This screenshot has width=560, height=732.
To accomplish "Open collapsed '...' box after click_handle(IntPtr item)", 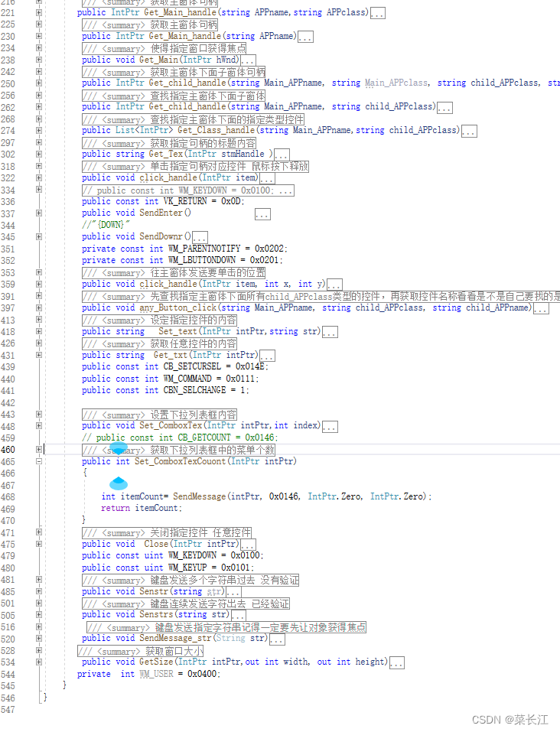I will pyautogui.click(x=267, y=178).
